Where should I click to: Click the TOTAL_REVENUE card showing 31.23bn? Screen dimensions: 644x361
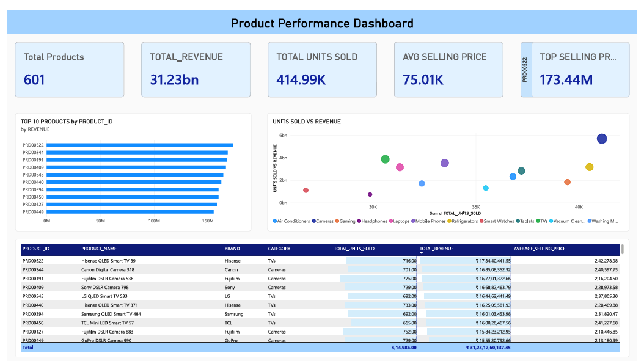196,70
